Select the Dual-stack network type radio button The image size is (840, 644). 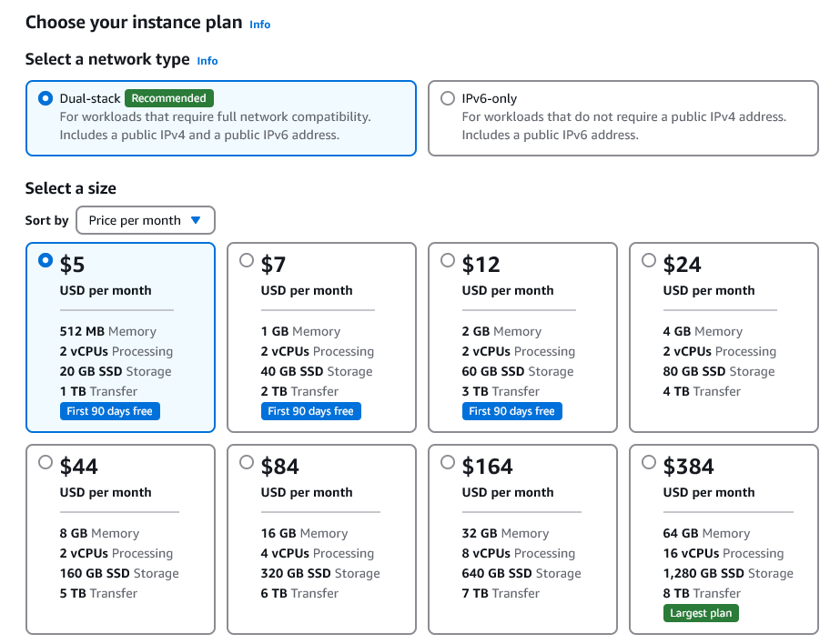(46, 98)
